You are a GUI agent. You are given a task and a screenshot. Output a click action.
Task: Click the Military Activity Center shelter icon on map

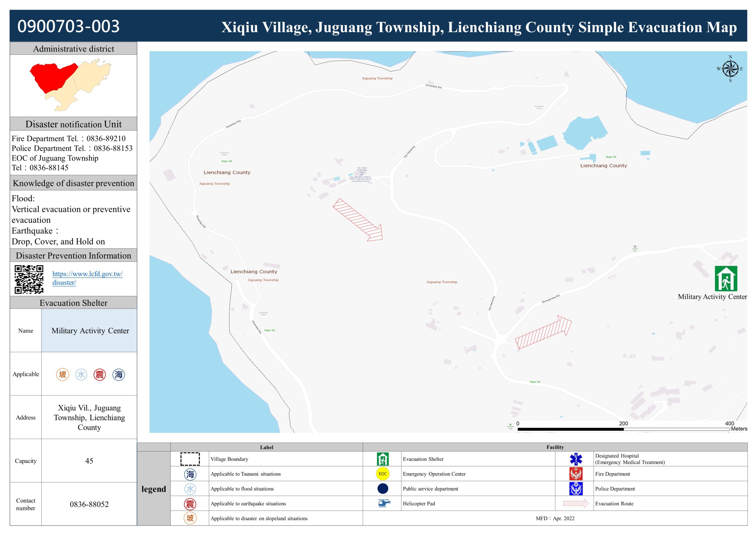726,278
